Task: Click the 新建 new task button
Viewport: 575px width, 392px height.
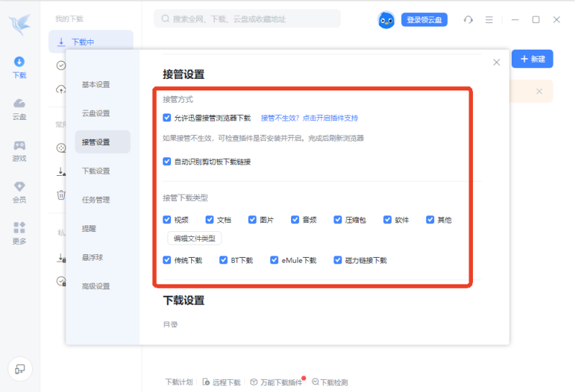Action: tap(533, 59)
